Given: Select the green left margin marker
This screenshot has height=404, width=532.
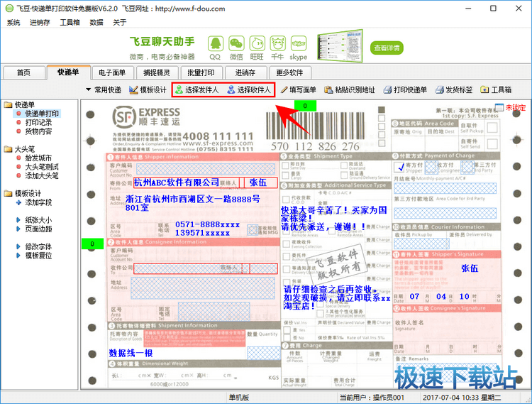Looking at the screenshot, I should pyautogui.click(x=92, y=244).
